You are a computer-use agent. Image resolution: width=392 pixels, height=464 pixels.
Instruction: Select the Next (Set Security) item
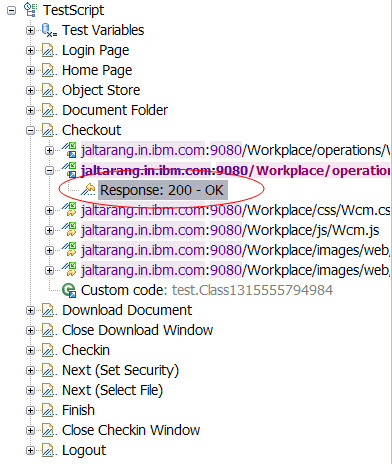point(120,371)
